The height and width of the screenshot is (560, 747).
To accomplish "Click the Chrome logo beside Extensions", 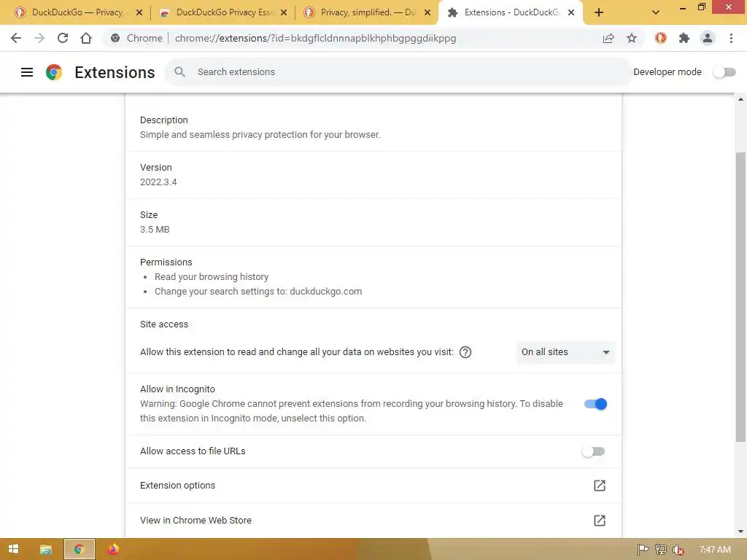I will [x=54, y=72].
